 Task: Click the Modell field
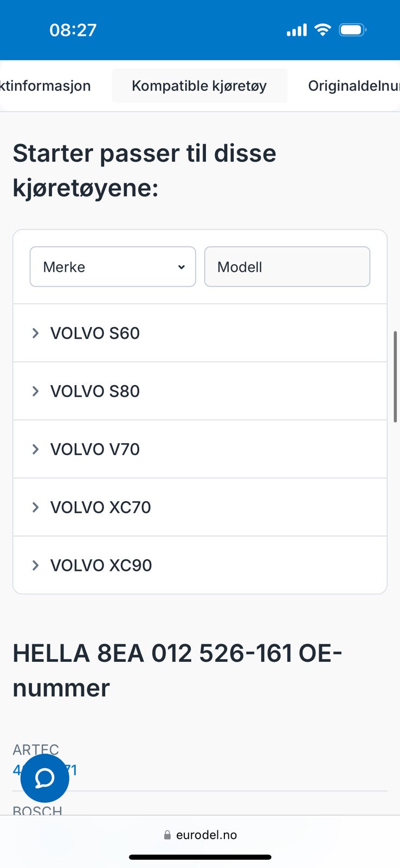pos(287,267)
